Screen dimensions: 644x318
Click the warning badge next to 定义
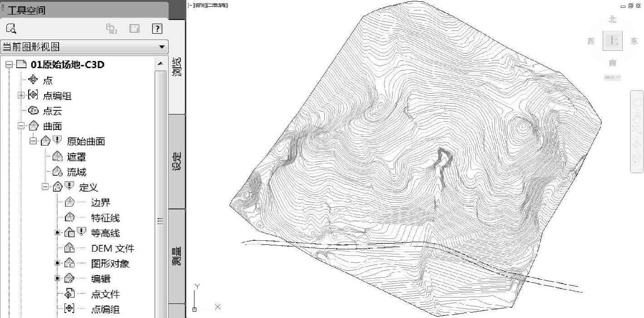[x=69, y=186]
